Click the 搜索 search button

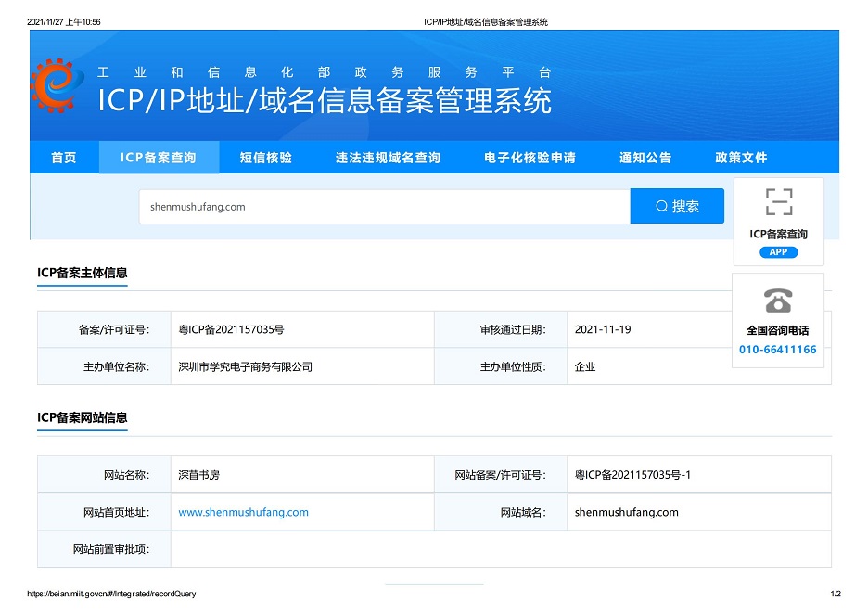677,206
